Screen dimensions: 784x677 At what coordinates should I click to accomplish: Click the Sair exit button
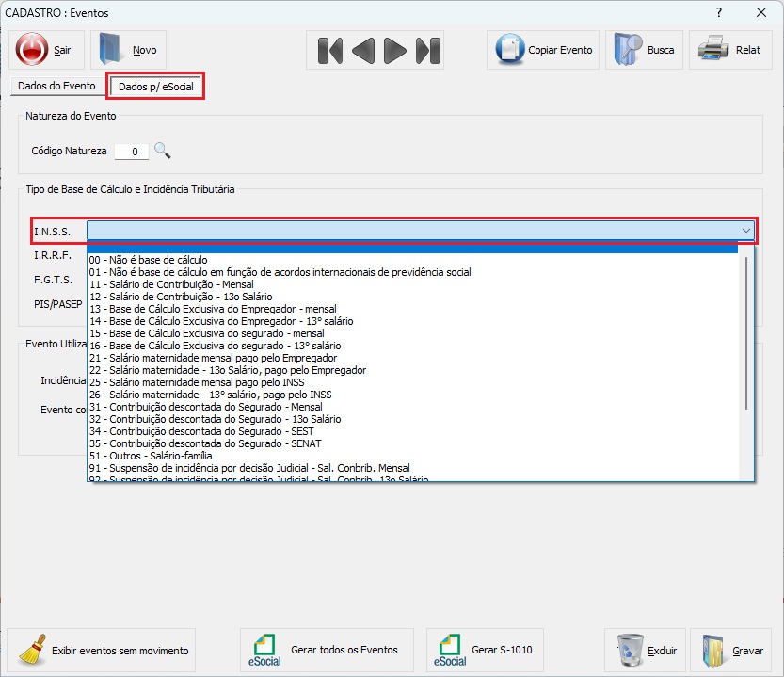[x=46, y=50]
